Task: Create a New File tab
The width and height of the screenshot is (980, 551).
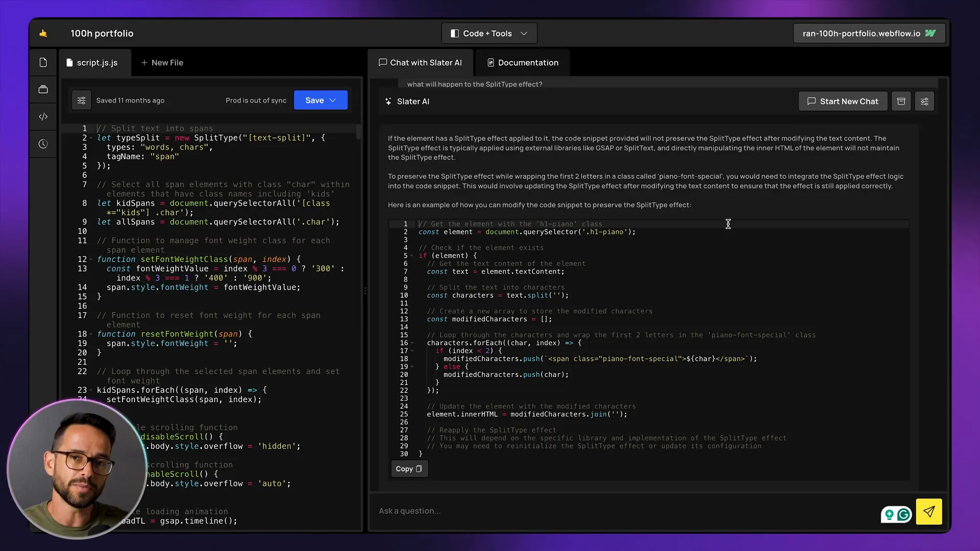Action: [162, 62]
